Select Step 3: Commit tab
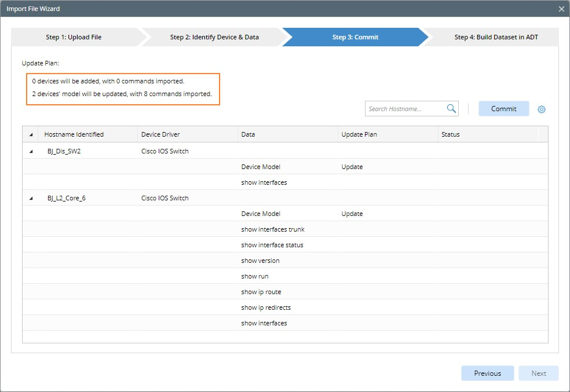This screenshot has width=570, height=392. pos(355,37)
